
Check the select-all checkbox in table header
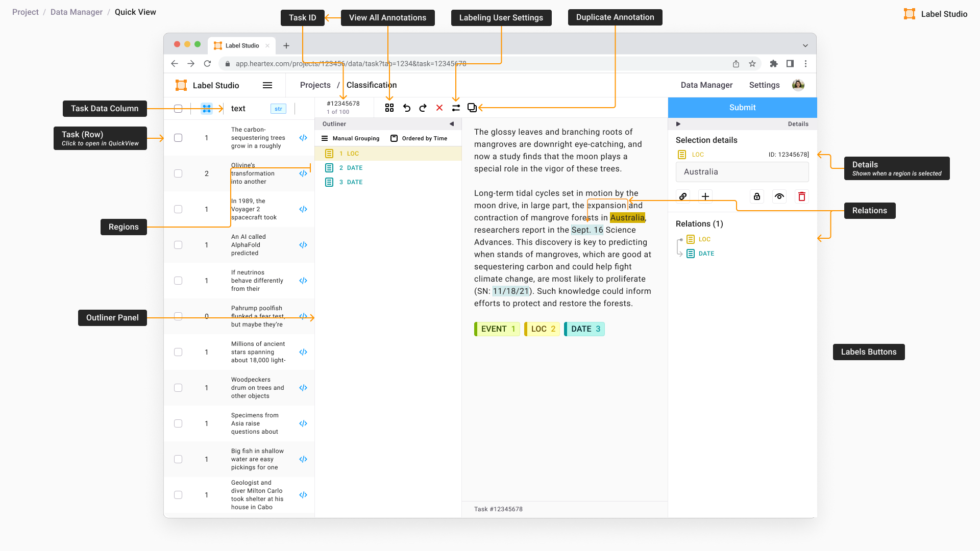[x=178, y=109]
